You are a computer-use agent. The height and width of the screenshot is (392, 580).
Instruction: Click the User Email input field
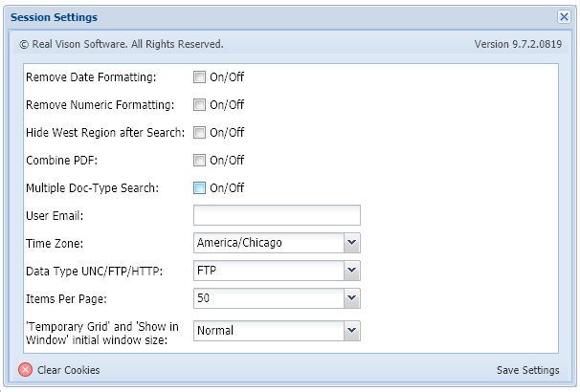pyautogui.click(x=277, y=215)
